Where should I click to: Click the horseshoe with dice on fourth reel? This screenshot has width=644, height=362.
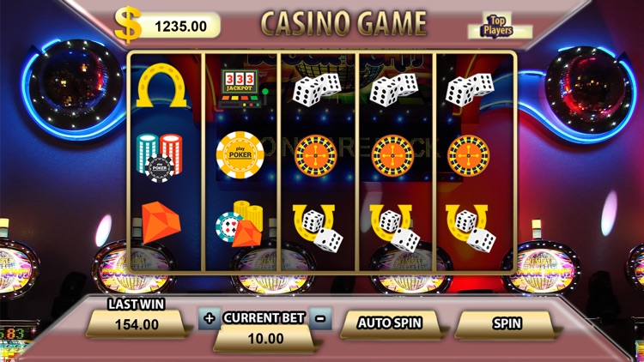coord(395,228)
